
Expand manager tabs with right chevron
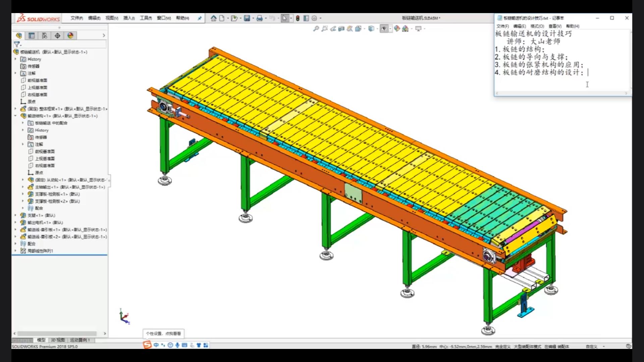point(104,36)
